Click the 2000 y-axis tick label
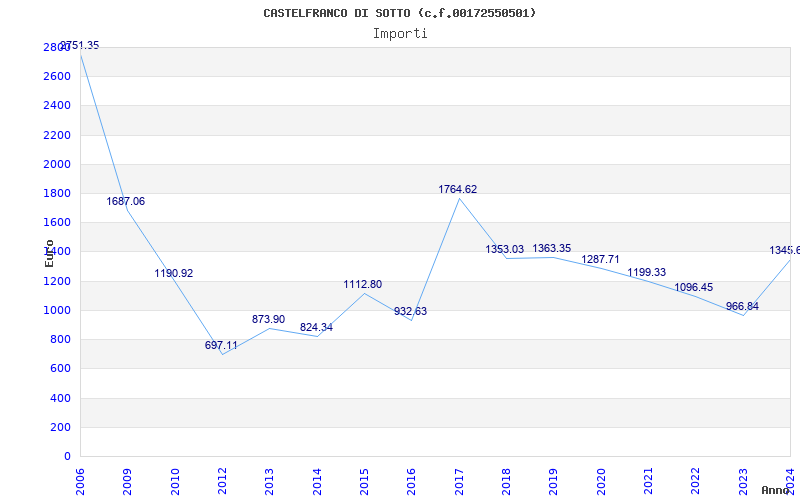The image size is (800, 500). coord(57,164)
